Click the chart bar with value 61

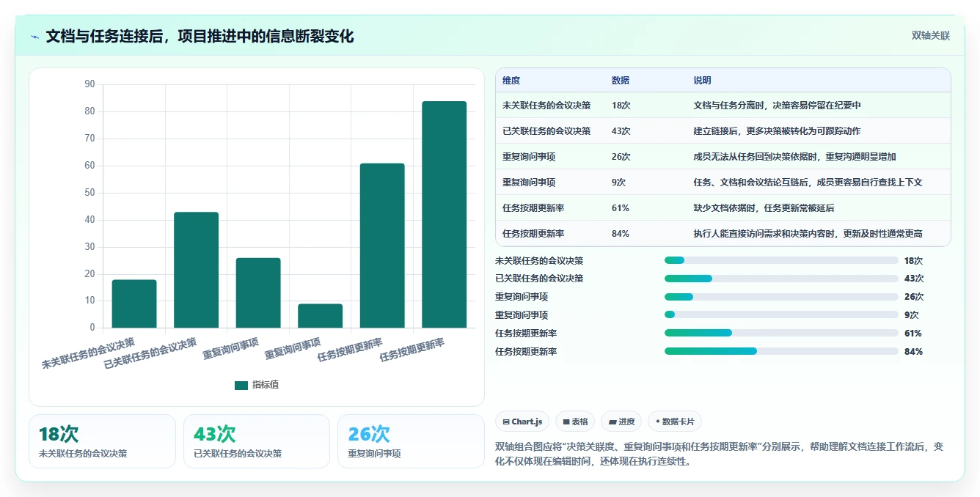(x=382, y=246)
